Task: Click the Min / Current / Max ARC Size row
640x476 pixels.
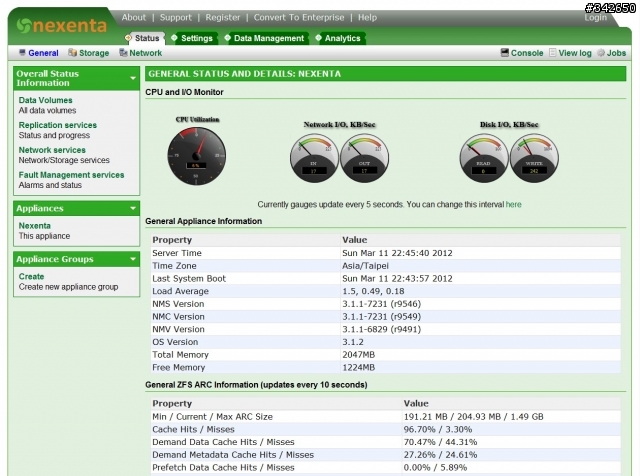Action: pyautogui.click(x=385, y=416)
